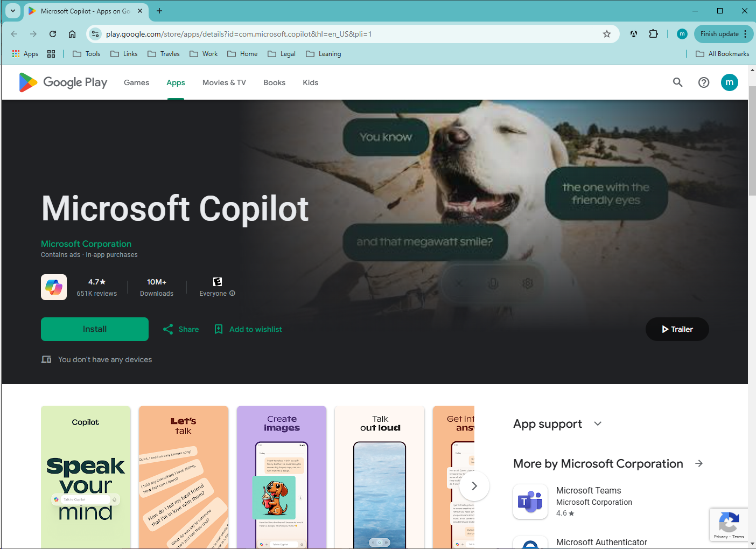Screen dimensions: 756x549
Task: Show next screenshots with carousel arrow
Action: [x=474, y=486]
